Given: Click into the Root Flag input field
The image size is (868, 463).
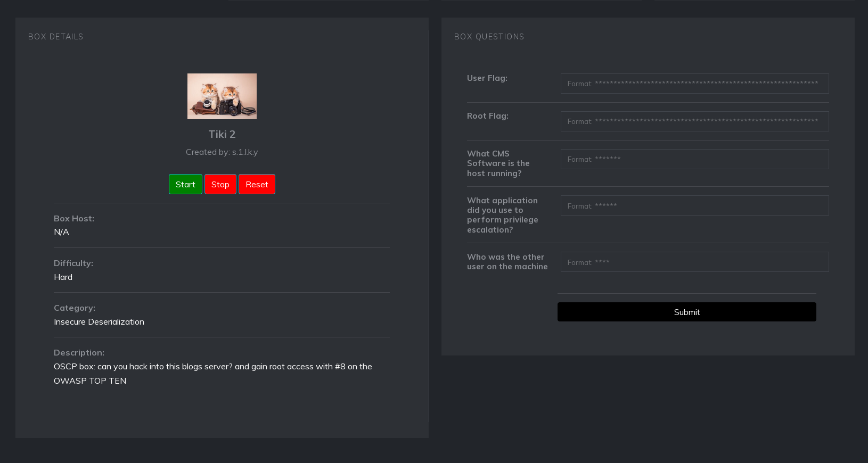Looking at the screenshot, I should (694, 121).
